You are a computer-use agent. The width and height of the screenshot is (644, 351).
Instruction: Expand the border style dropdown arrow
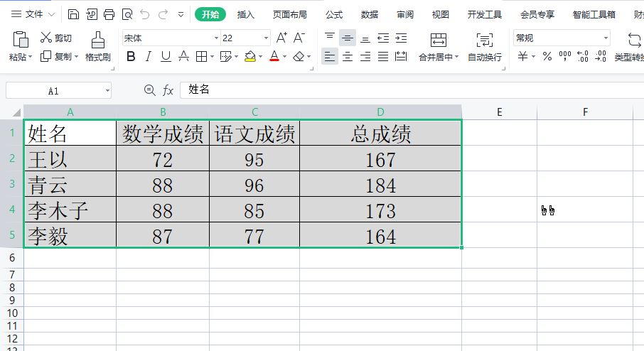tap(213, 57)
